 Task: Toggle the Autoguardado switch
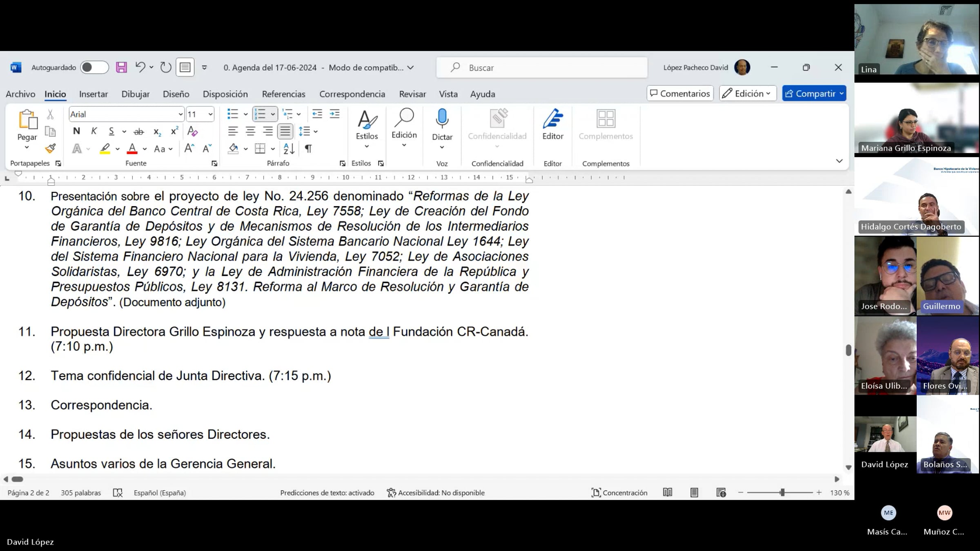94,67
